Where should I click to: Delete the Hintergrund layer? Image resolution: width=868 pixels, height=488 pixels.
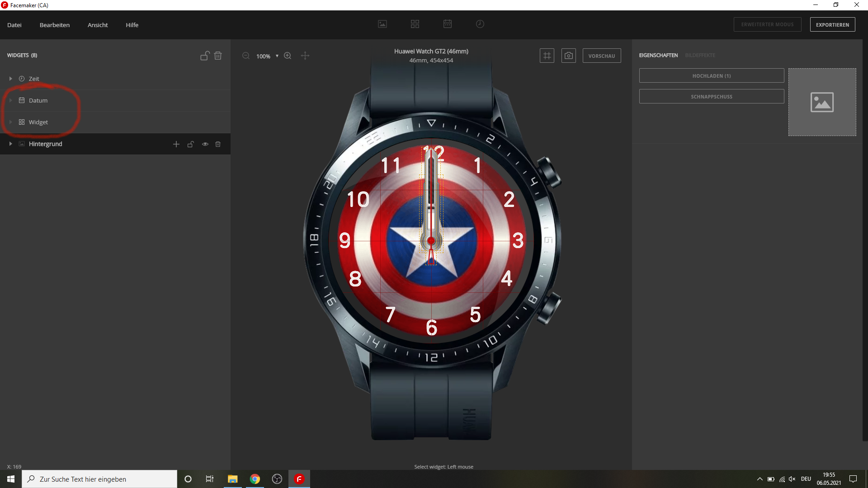(218, 144)
